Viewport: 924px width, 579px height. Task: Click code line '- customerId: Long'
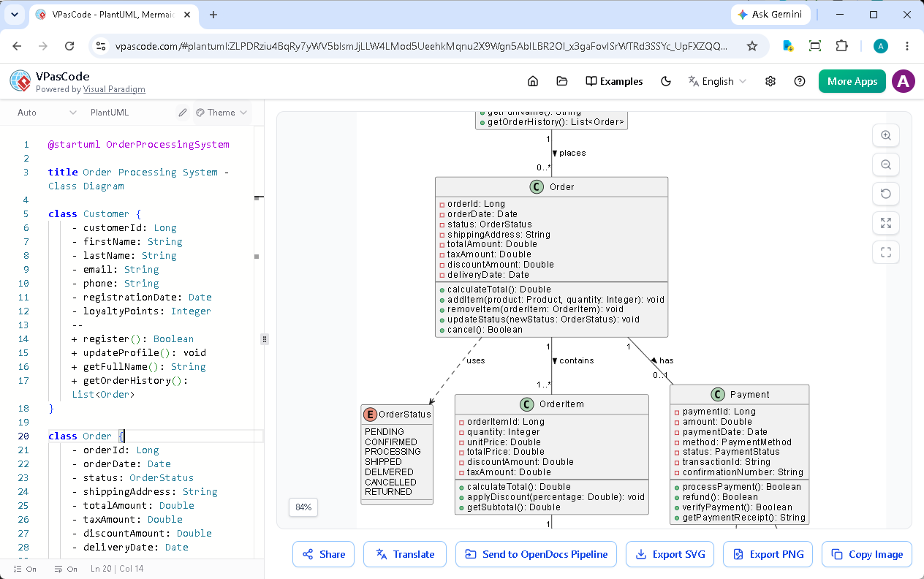tap(124, 228)
